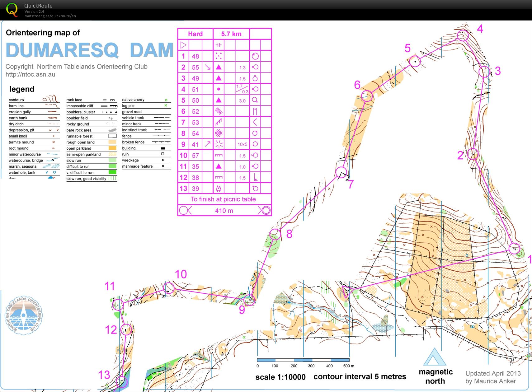Click the boulder triangle symbol in row 2
Viewport: 532px width, 392px height.
point(219,67)
